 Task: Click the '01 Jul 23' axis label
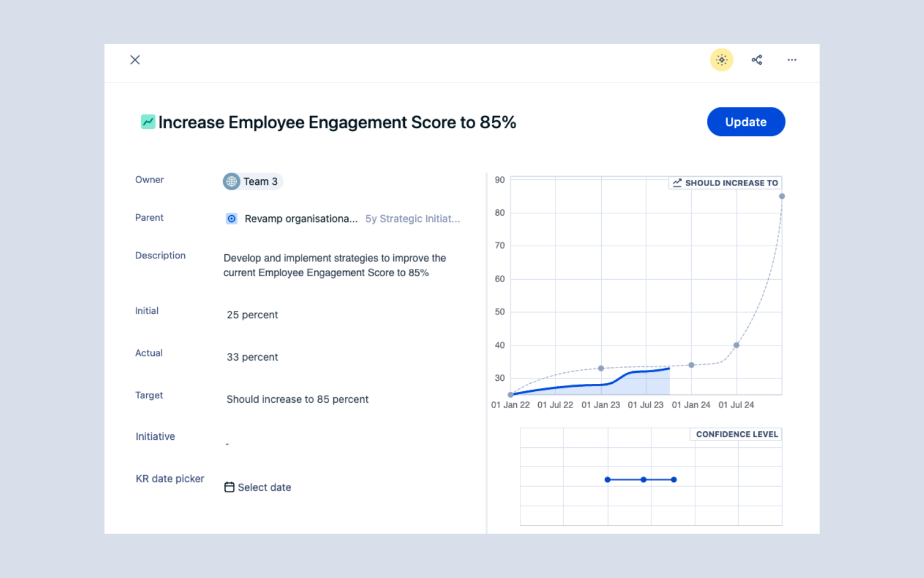click(646, 405)
